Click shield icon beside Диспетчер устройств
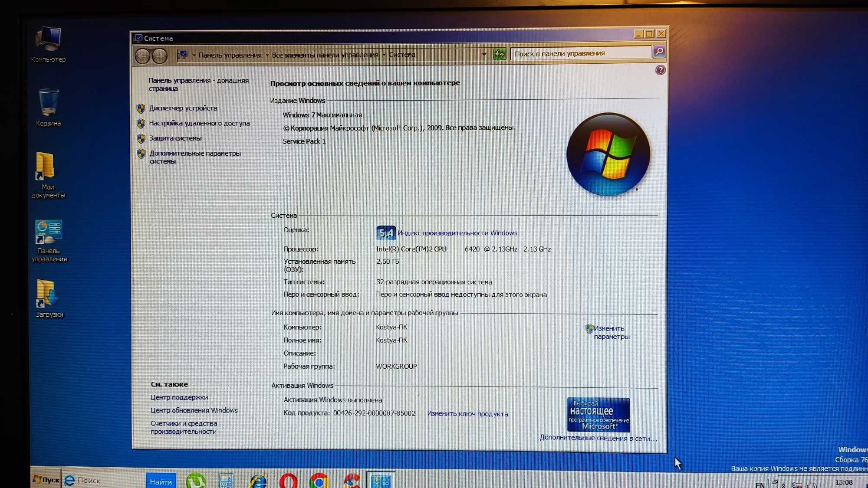The height and width of the screenshot is (488, 868). coord(141,108)
